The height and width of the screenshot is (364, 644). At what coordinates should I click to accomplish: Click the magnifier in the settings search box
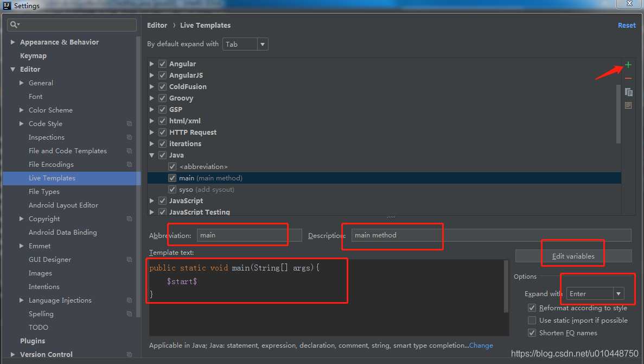coord(13,24)
